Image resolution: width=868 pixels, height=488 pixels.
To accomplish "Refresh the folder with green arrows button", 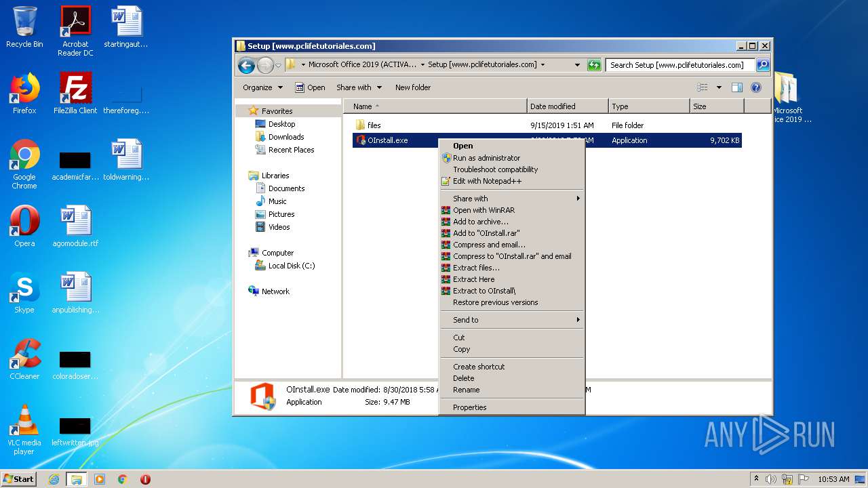I will (x=594, y=65).
